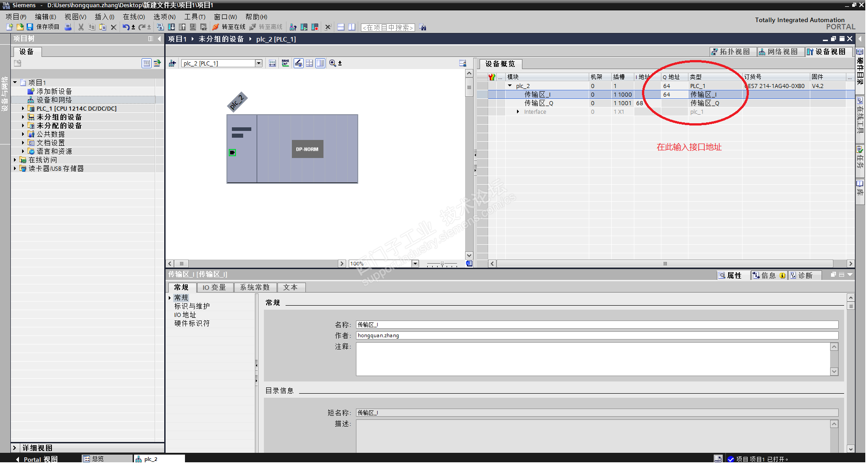Expand the 语言和资源 tree node

tap(23, 151)
